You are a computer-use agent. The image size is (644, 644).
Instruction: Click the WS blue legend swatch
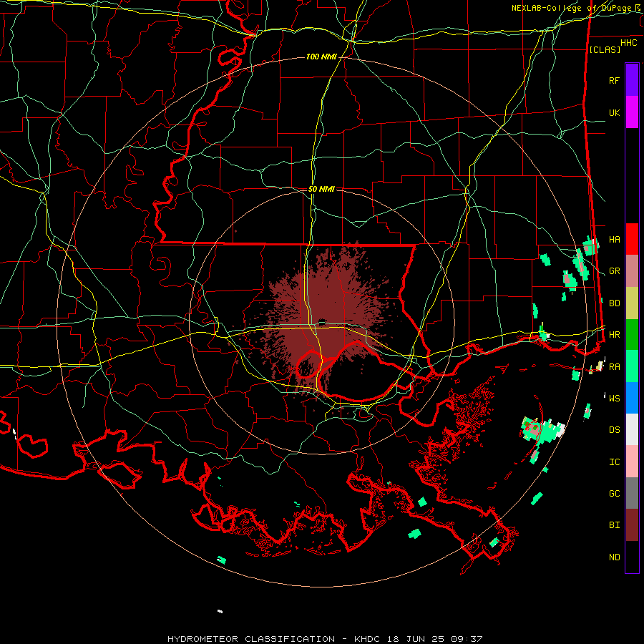pyautogui.click(x=632, y=398)
